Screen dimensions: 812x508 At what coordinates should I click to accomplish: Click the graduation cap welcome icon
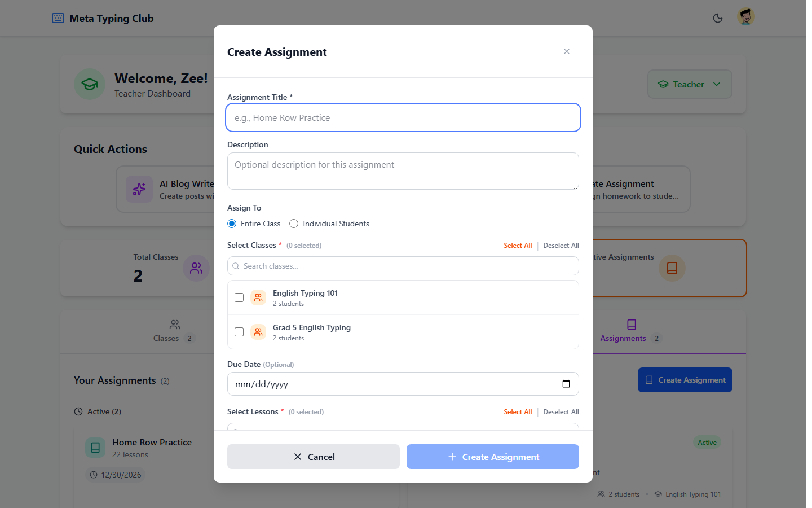[90, 84]
